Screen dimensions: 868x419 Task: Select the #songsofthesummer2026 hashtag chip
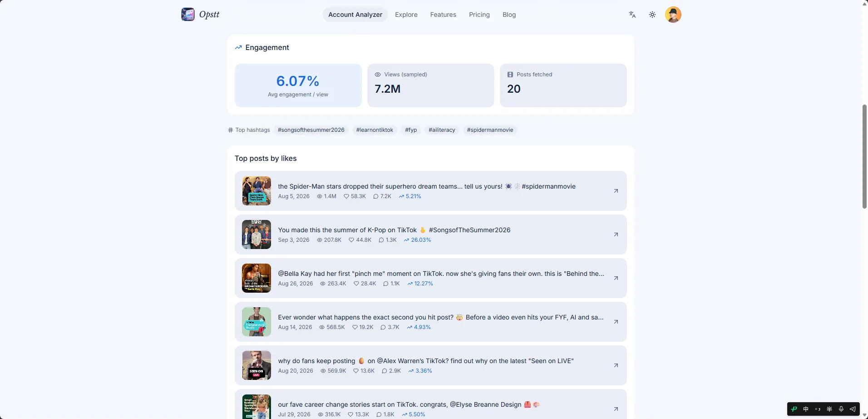coord(311,130)
